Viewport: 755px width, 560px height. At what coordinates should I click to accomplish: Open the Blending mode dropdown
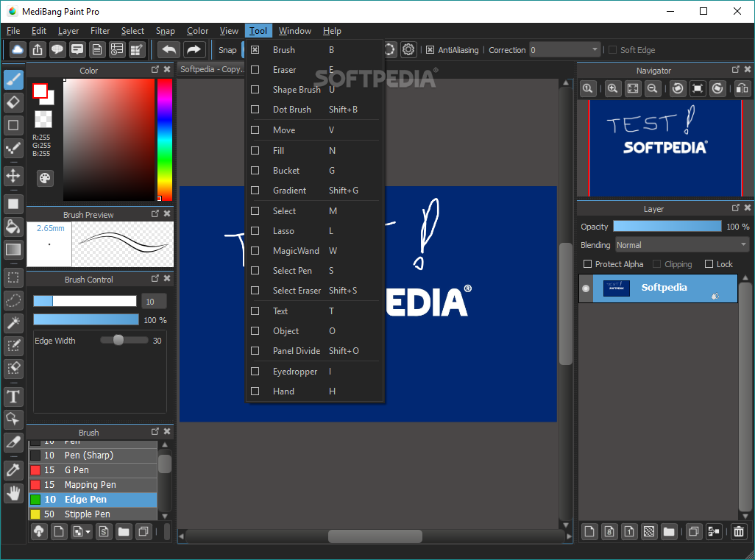(x=682, y=245)
